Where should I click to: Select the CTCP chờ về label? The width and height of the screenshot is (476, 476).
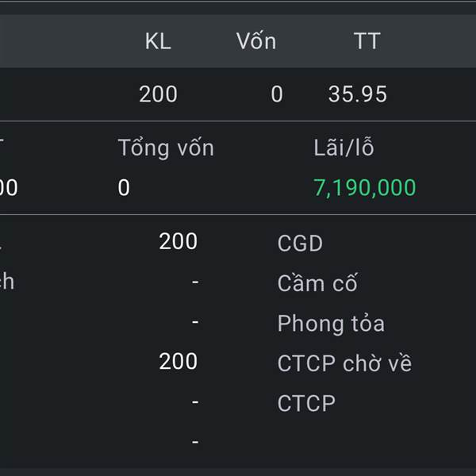click(x=344, y=364)
